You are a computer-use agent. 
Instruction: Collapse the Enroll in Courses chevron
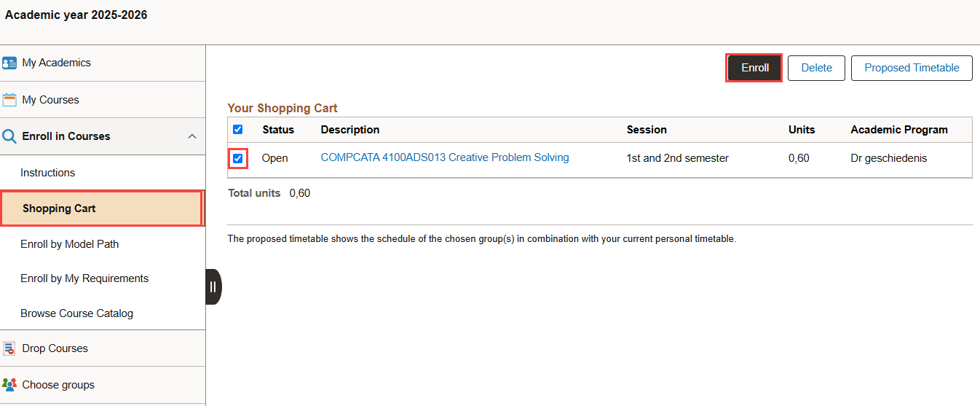point(192,136)
